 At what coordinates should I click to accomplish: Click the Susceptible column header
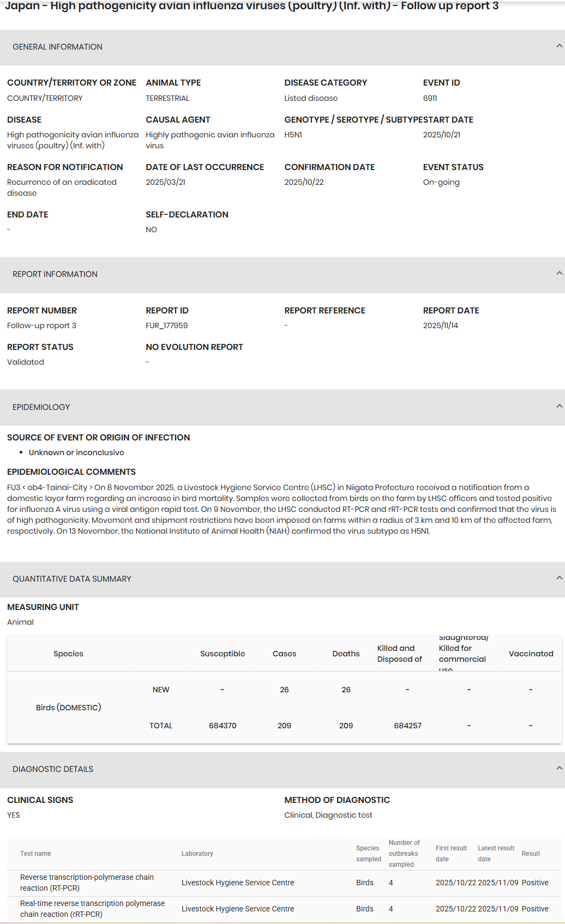pyautogui.click(x=223, y=654)
